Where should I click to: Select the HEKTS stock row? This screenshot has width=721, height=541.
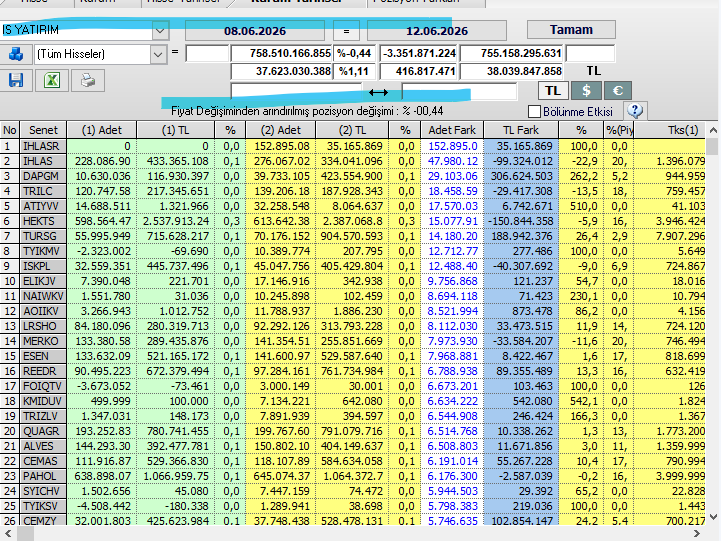coord(353,221)
